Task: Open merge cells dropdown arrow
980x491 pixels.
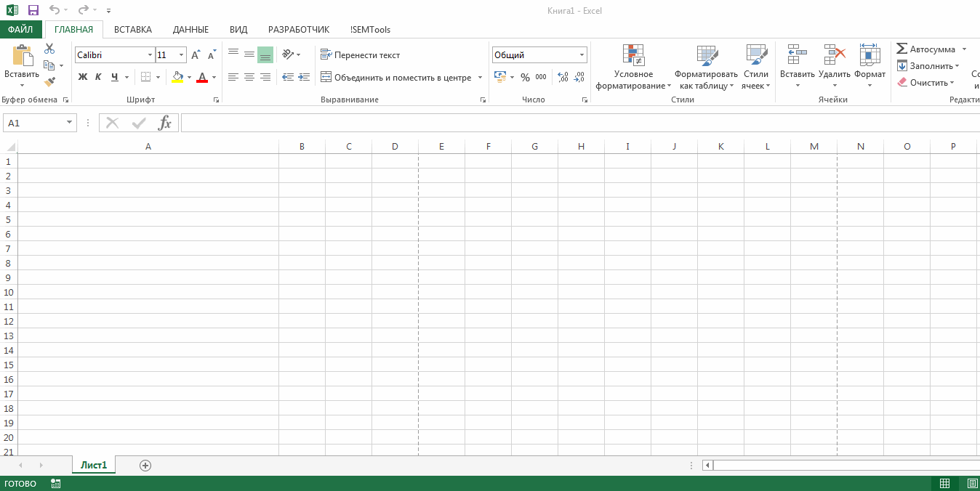Action: [480, 78]
